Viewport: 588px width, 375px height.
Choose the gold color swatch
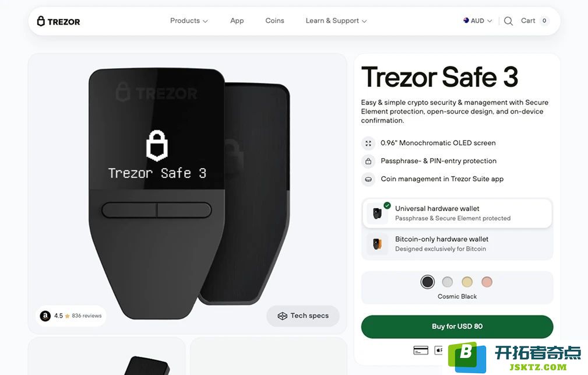coord(467,282)
